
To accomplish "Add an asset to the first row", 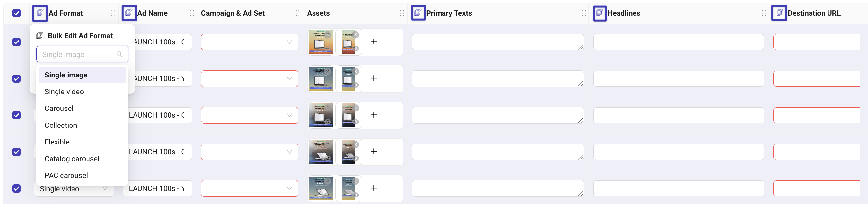I will [x=373, y=42].
